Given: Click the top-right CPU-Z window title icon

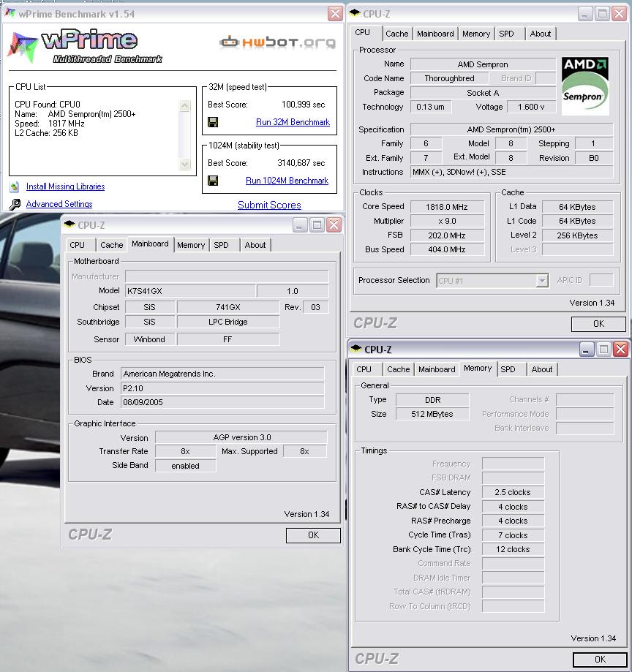Looking at the screenshot, I should pyautogui.click(x=355, y=13).
